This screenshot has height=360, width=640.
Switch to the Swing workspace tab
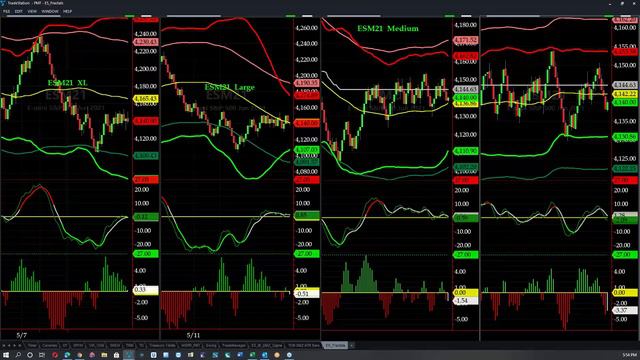(211, 345)
